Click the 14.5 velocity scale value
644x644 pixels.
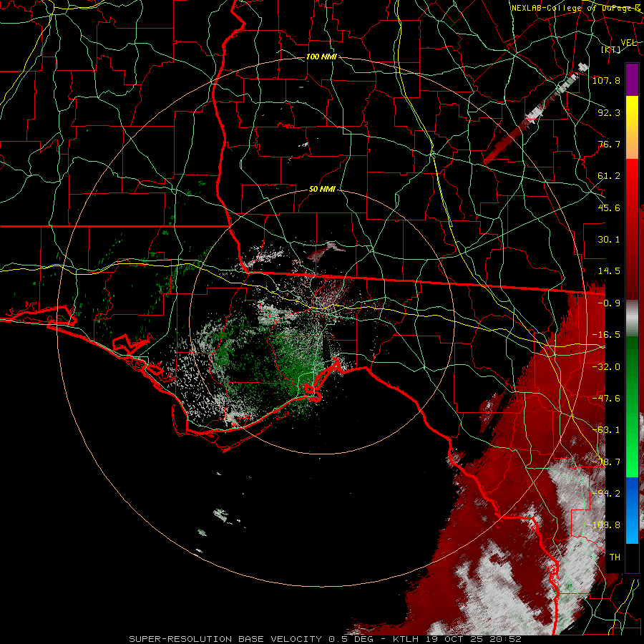coord(609,271)
